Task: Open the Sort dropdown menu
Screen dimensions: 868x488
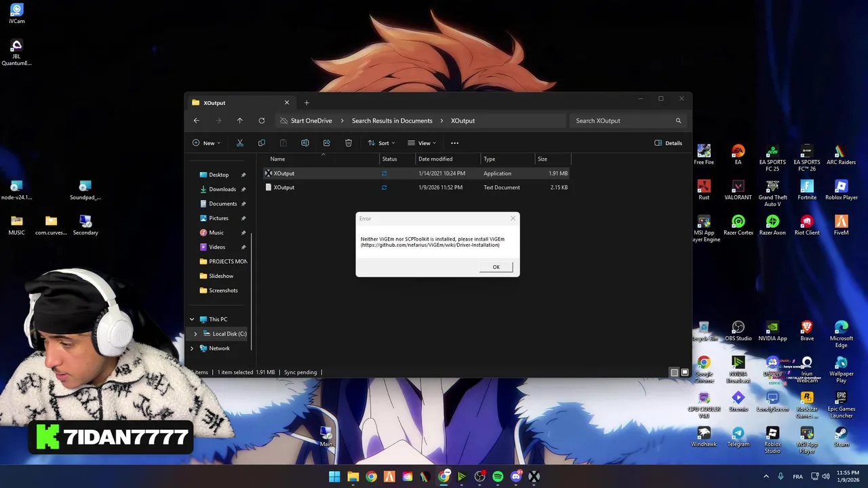Action: [381, 143]
